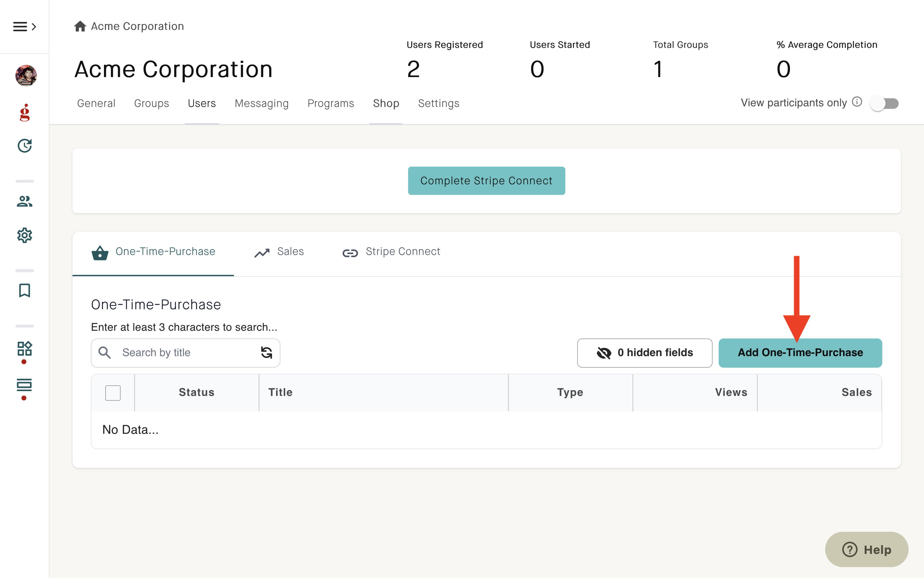Click the Users Registered value 2
924x578 pixels.
[414, 69]
